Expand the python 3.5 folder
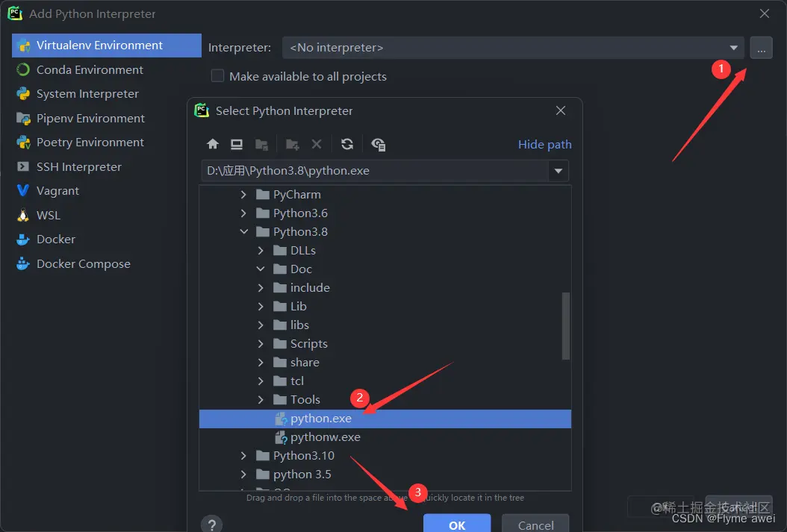Viewport: 787px width, 532px height. point(243,475)
